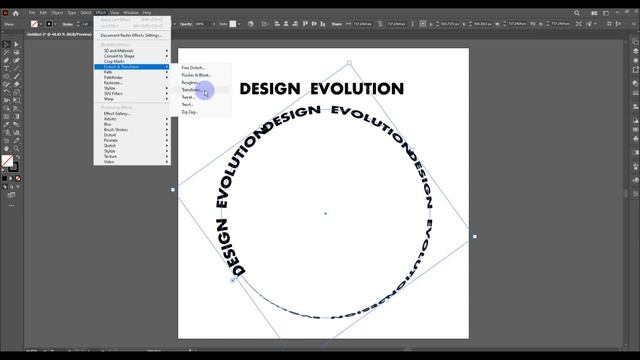Choose Roughen... effect
The image size is (640, 360).
(x=200, y=82)
